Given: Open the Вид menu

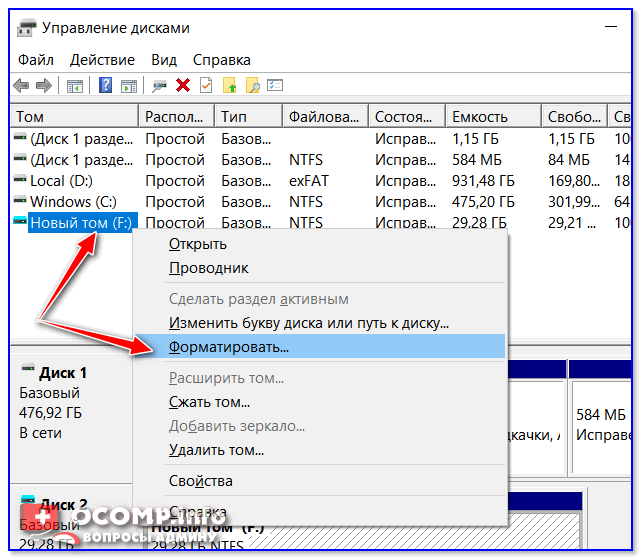Looking at the screenshot, I should (x=164, y=60).
